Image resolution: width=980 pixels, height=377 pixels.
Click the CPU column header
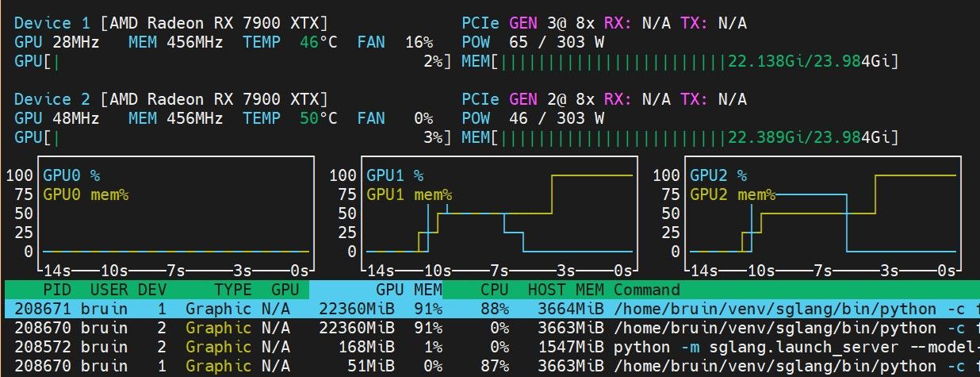[494, 290]
